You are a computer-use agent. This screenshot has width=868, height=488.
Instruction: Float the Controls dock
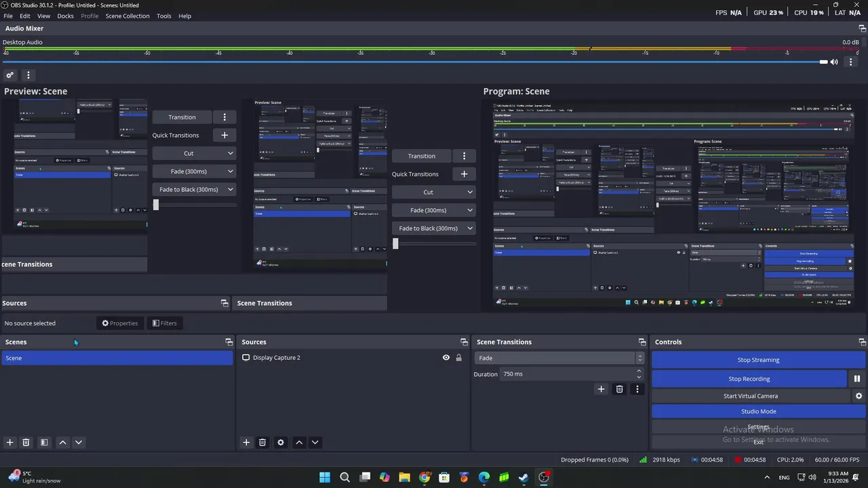coord(862,342)
